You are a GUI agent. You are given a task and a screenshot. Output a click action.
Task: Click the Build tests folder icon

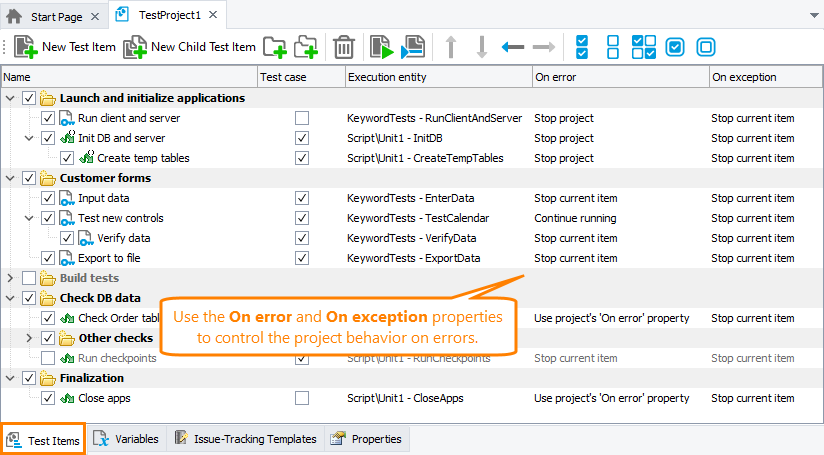(x=48, y=278)
